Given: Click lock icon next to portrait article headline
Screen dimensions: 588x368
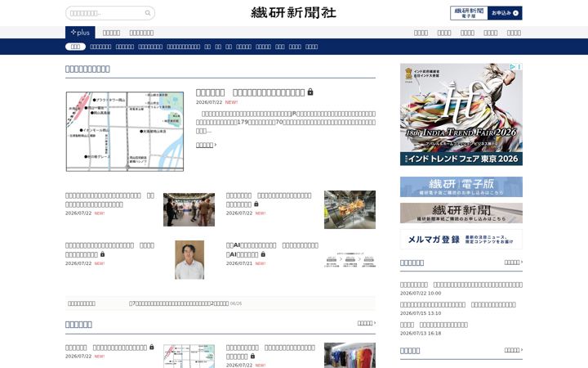Looking at the screenshot, I should tap(103, 254).
